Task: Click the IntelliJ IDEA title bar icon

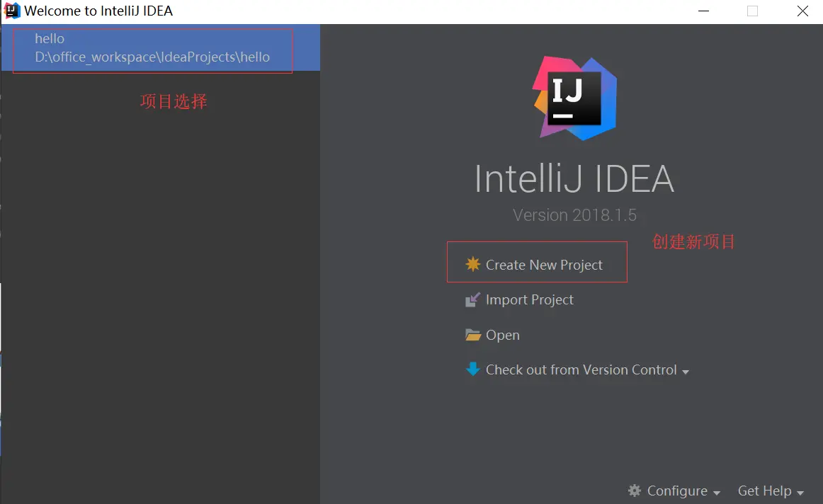Action: 11,11
